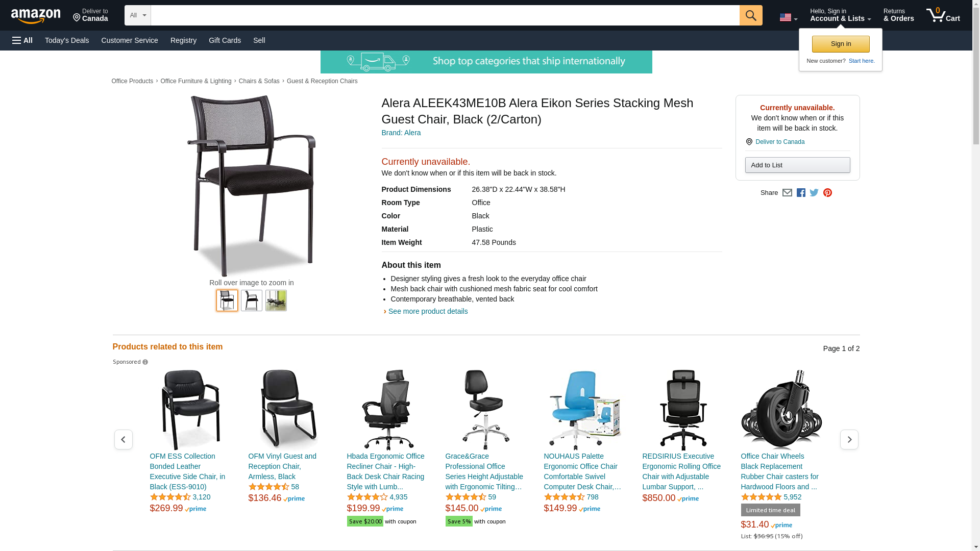Focus the Amazon search input field
Screen dimensions: 980x551
pos(445,15)
